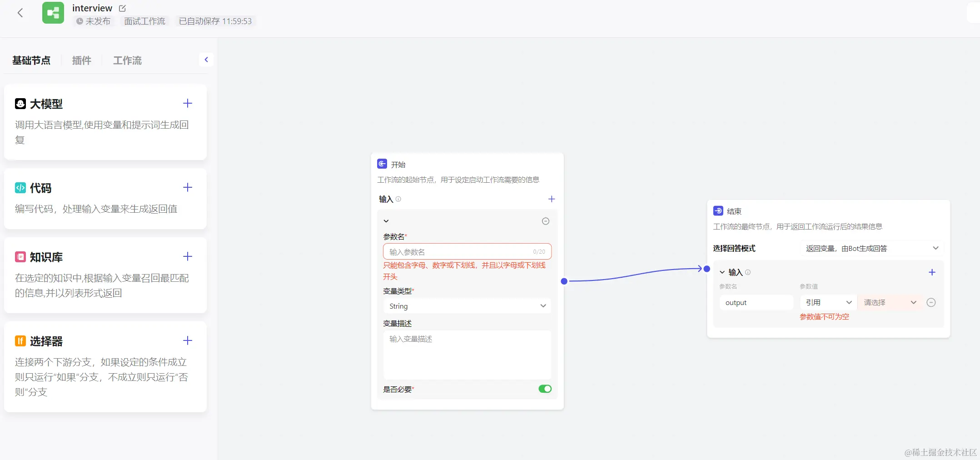
Task: Remove the parameter in the 开始 node
Action: (x=546, y=221)
